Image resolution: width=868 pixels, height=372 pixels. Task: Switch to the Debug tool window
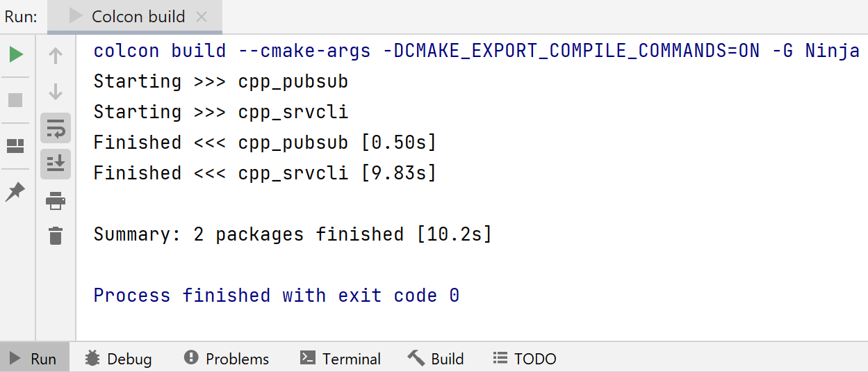pyautogui.click(x=119, y=359)
